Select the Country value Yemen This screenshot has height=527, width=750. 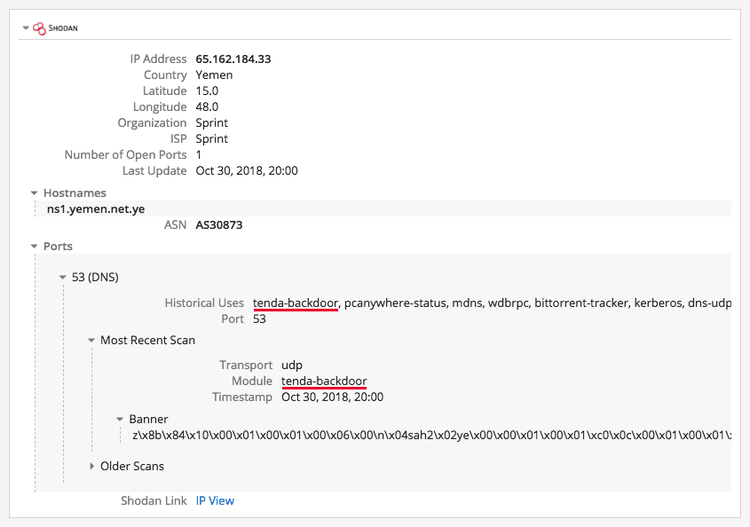[214, 75]
